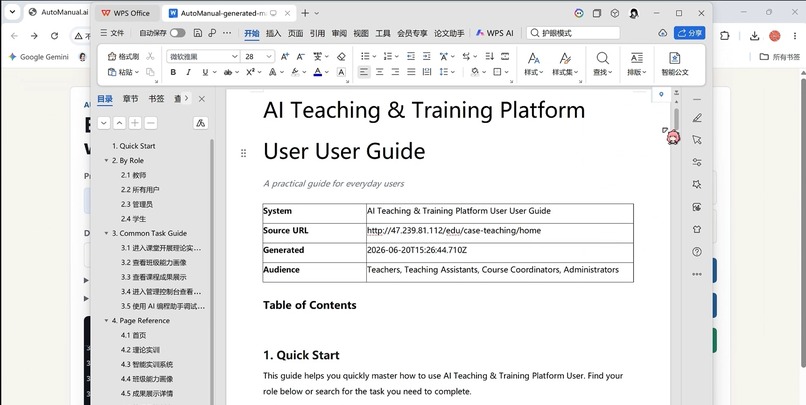
Task: Collapse the '3. Common Task Guide' section
Action: point(106,233)
